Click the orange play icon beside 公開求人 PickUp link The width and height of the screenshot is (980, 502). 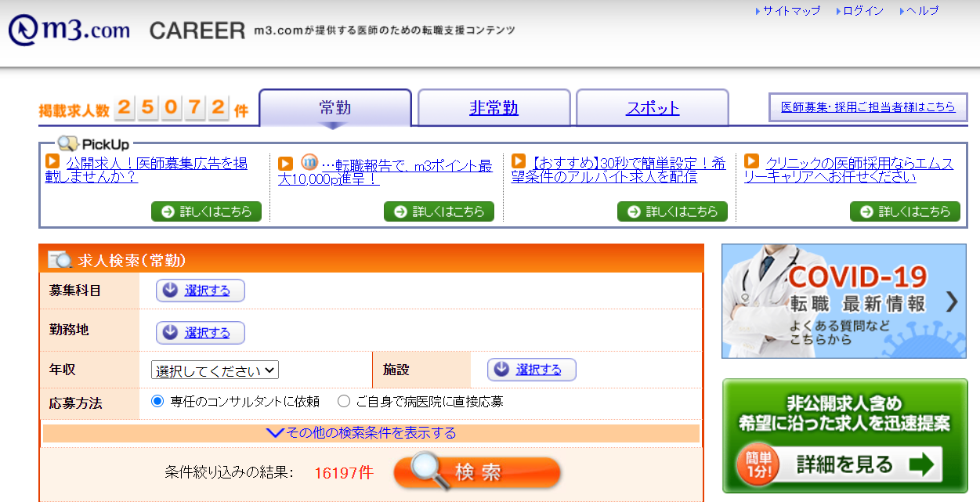(52, 161)
